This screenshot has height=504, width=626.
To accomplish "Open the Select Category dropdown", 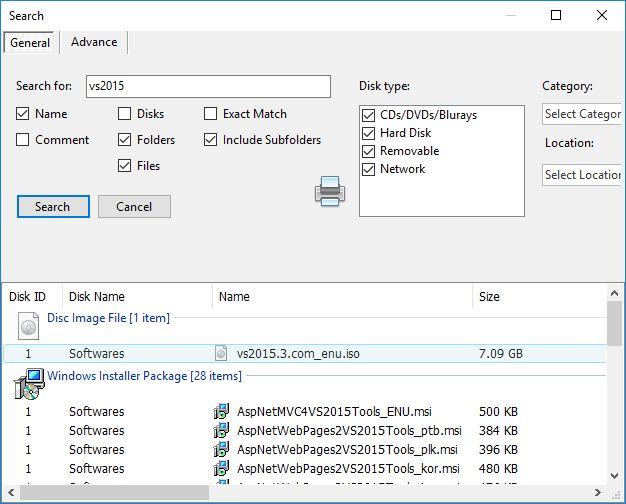I will 582,114.
